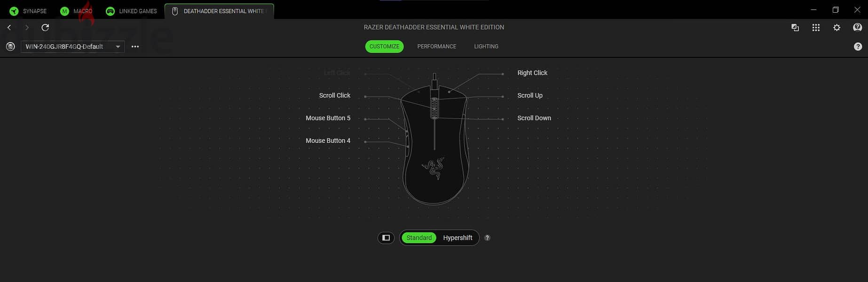Click the Razer Synapse logo icon
Viewport: 868px width, 282px height.
(14, 11)
